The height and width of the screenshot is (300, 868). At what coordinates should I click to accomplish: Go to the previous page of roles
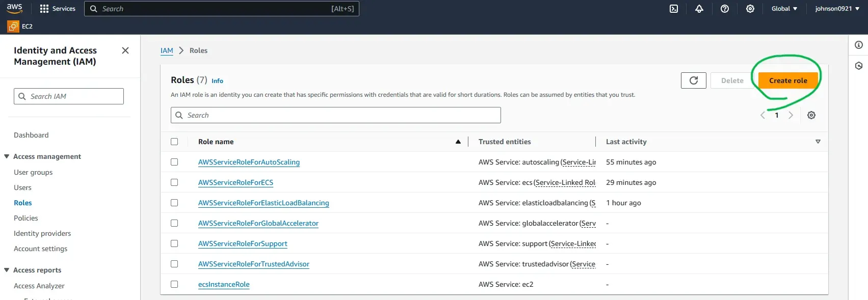point(762,115)
